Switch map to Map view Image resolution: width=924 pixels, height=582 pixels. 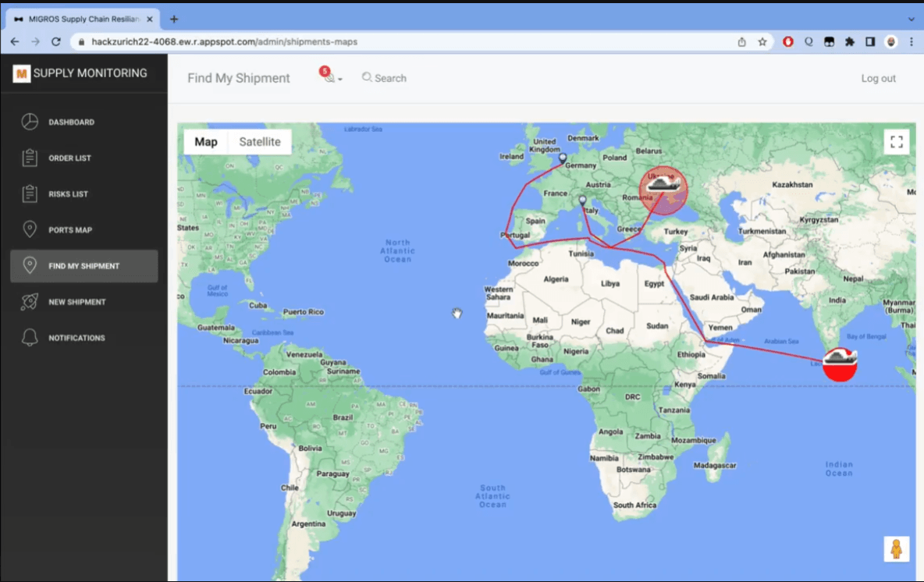coord(206,142)
